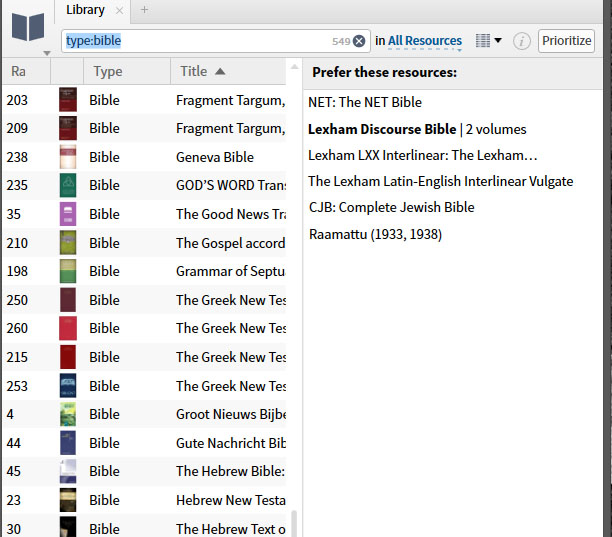The image size is (612, 537).
Task: Select Grammar of Septuagint title
Action: pos(231,271)
